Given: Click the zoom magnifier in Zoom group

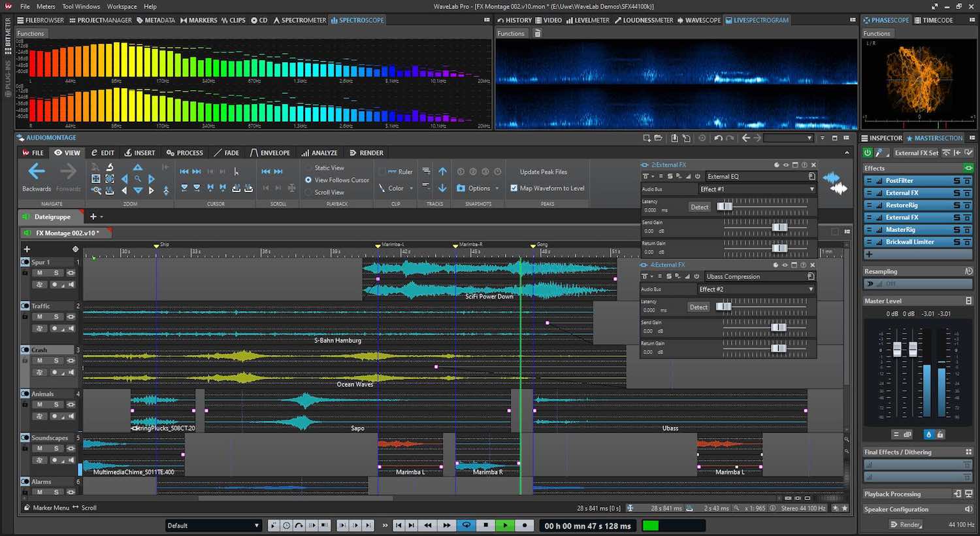Looking at the screenshot, I should tap(138, 178).
